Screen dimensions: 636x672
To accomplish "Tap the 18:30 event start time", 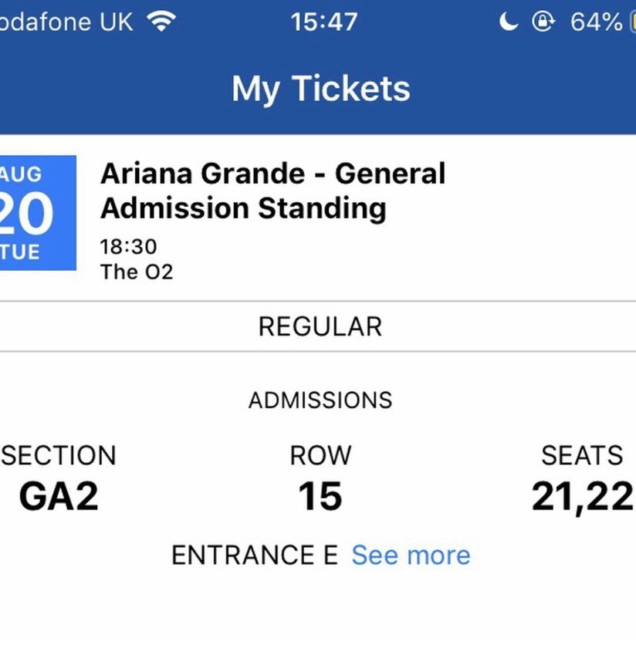I will pyautogui.click(x=128, y=247).
